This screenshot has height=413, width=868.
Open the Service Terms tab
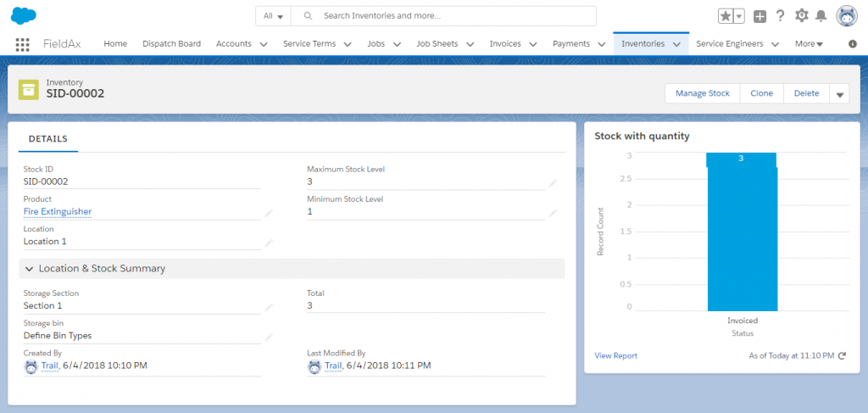pos(309,44)
